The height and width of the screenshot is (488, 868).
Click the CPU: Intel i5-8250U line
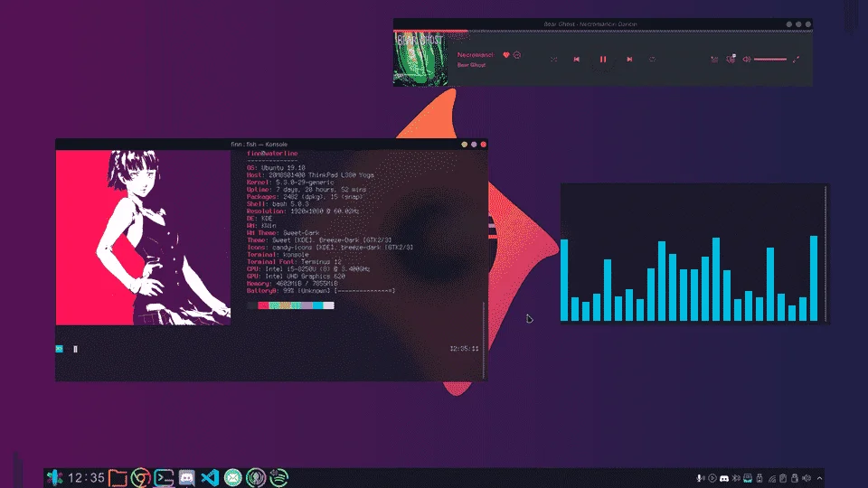pos(308,269)
